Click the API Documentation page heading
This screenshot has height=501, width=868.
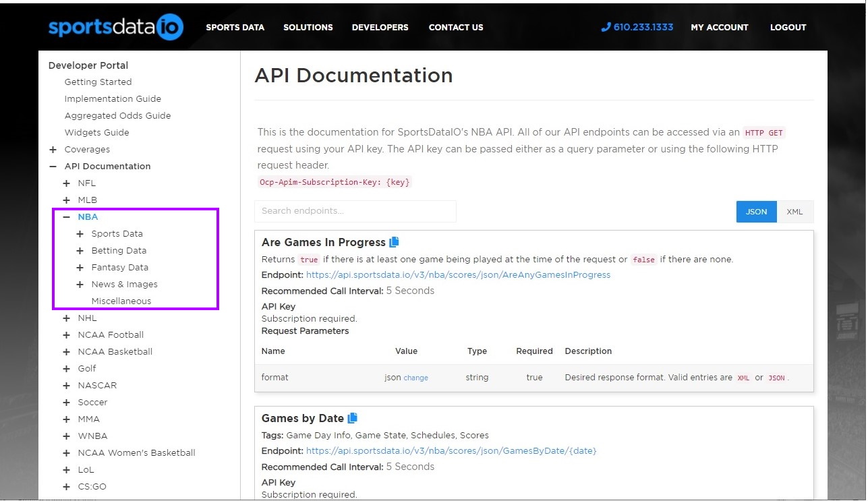tap(353, 76)
